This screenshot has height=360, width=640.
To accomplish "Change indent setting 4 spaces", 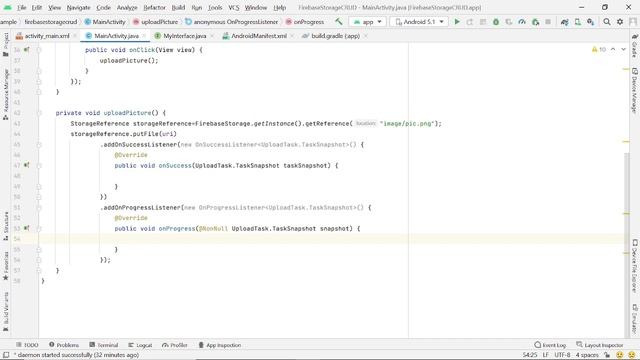I will 587,355.
